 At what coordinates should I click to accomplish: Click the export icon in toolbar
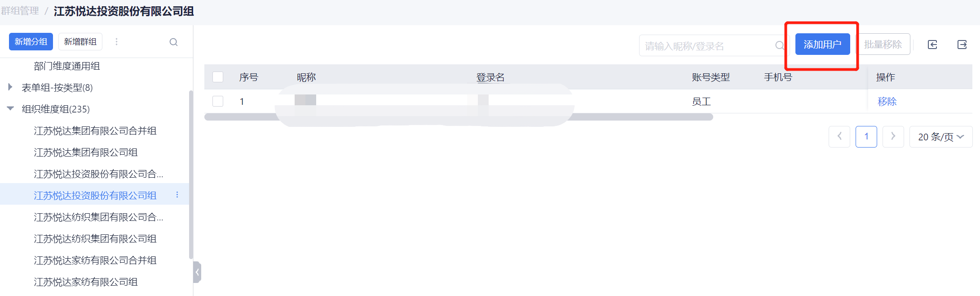pos(962,45)
